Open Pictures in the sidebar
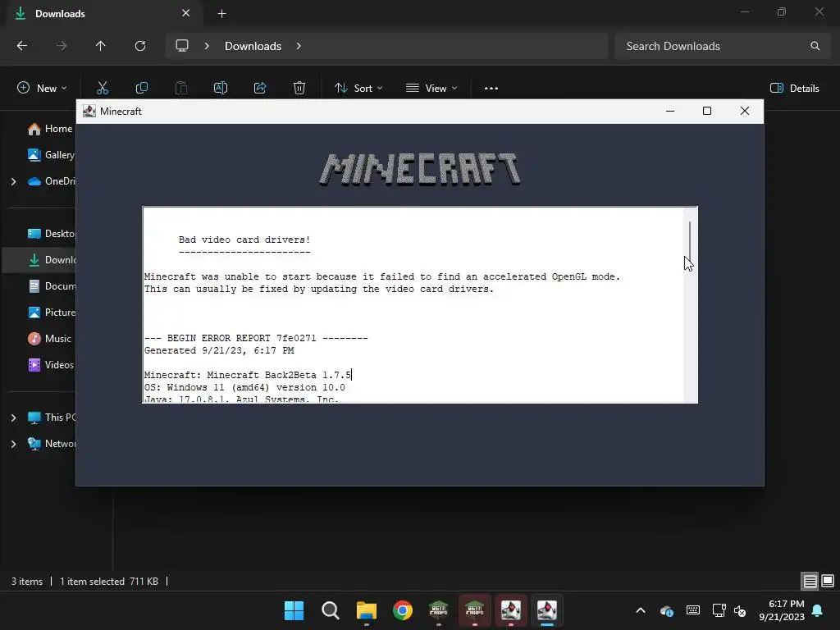Viewport: 840px width, 630px height. point(51,313)
